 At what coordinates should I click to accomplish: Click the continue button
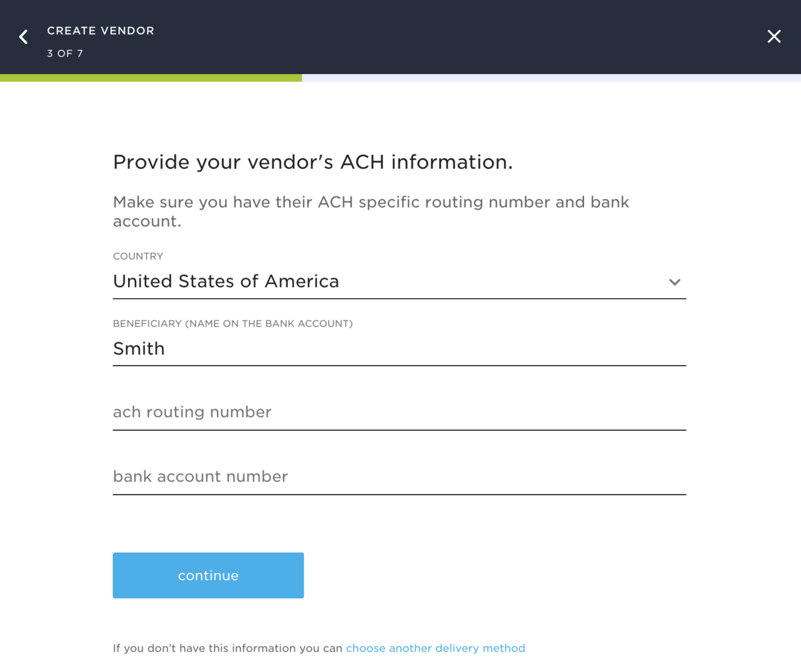(x=208, y=575)
